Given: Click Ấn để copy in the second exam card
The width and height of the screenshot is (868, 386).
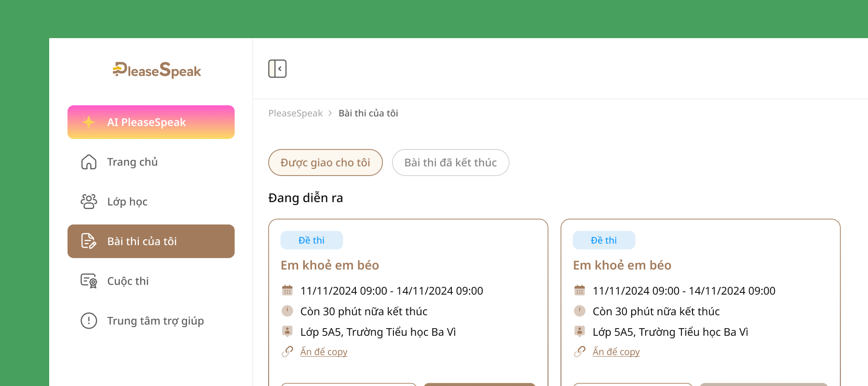Looking at the screenshot, I should click(x=616, y=352).
